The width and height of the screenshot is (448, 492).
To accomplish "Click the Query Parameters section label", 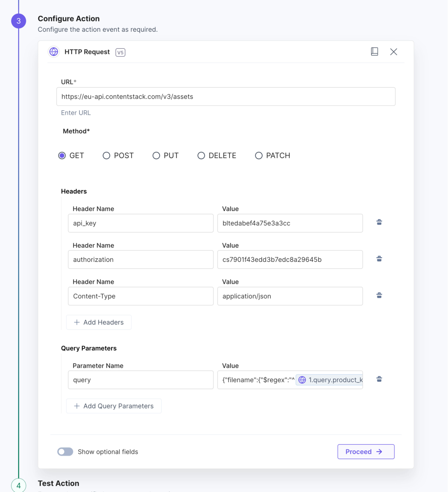I will (89, 348).
